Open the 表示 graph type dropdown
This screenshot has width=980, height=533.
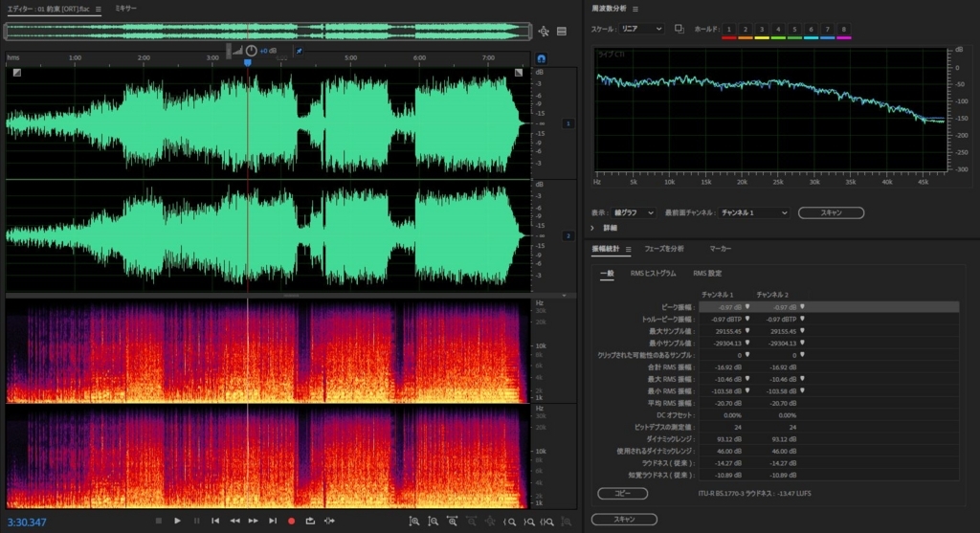[634, 213]
